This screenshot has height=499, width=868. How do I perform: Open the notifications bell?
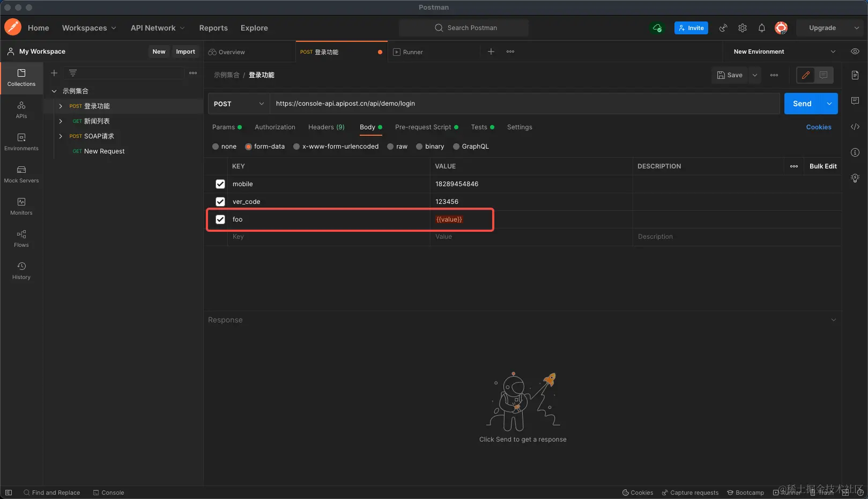pos(762,28)
